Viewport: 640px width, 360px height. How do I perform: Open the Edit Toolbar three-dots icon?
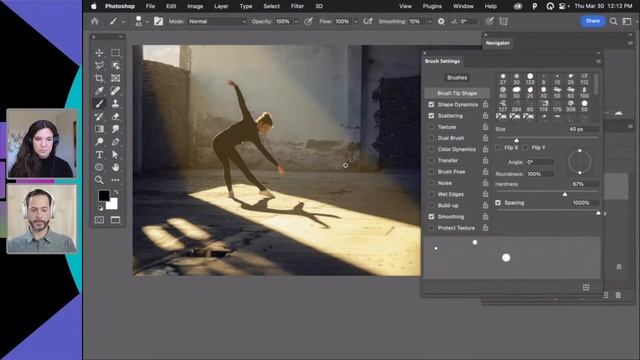tap(116, 180)
